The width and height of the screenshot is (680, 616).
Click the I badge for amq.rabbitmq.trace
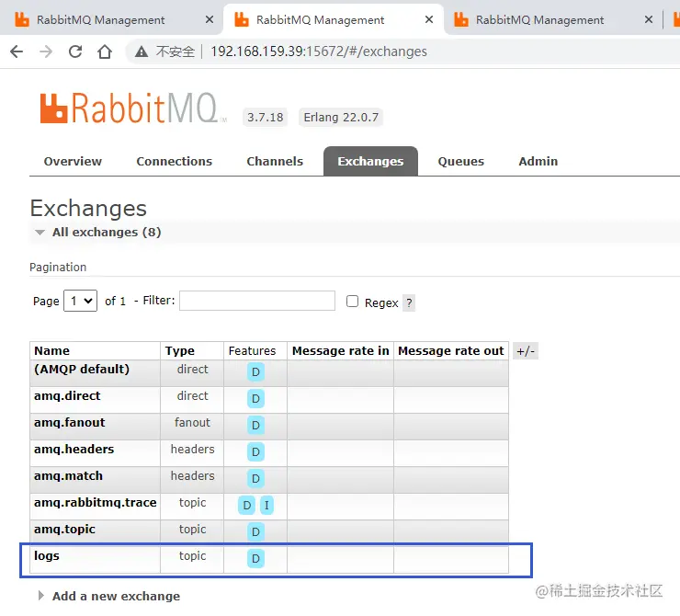pyautogui.click(x=266, y=505)
